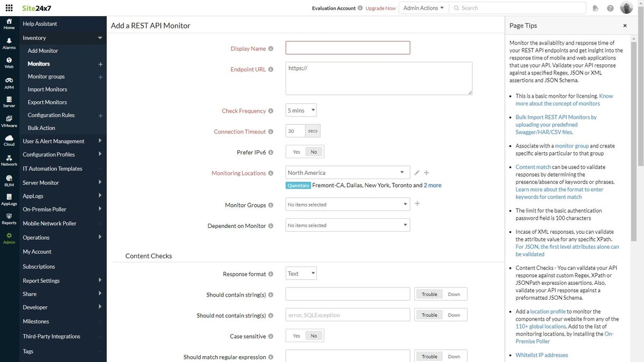644x362 pixels.
Task: Select the Server icon in the left navigation
Action: click(9, 101)
